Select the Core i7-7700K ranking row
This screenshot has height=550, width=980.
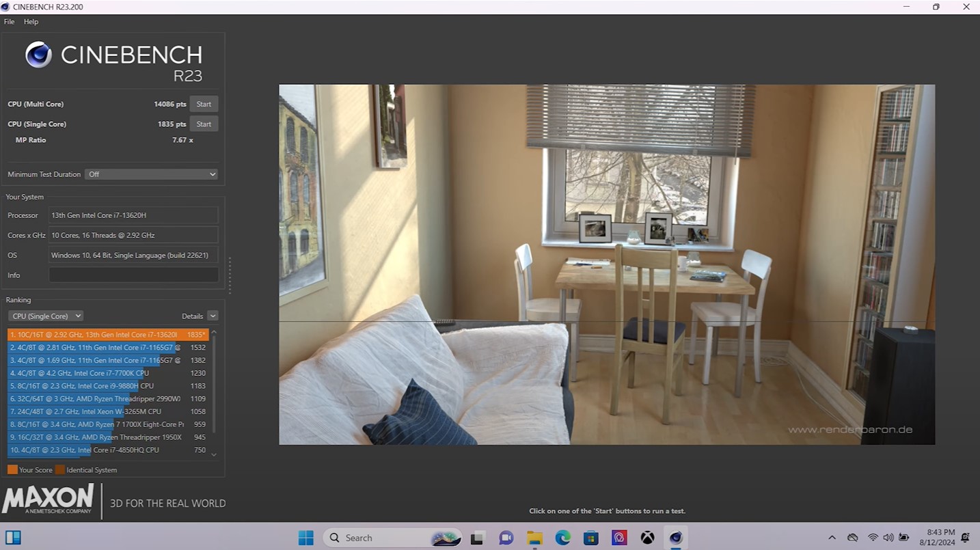tap(108, 373)
